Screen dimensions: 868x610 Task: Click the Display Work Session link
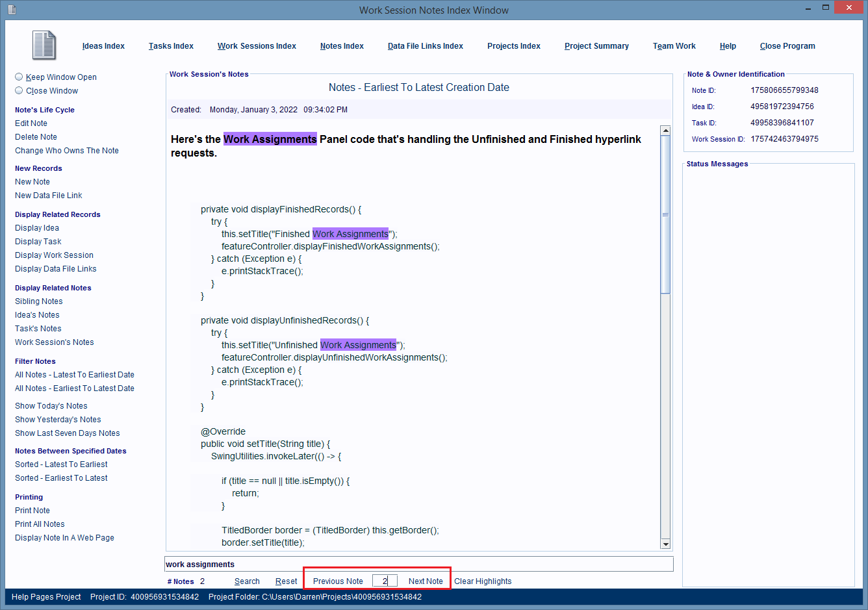(54, 255)
